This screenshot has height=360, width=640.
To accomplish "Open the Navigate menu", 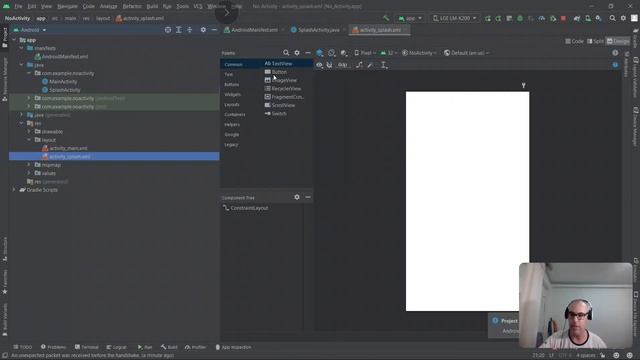I will pyautogui.click(x=67, y=7).
